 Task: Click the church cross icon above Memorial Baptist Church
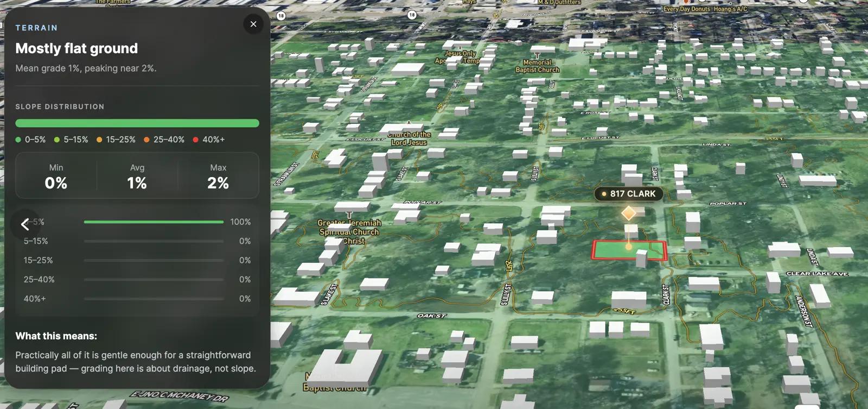(537, 55)
